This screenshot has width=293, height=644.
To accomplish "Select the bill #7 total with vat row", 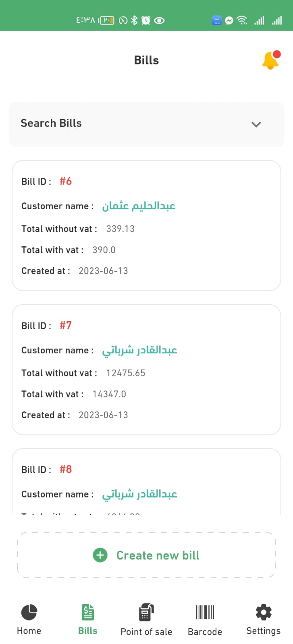I will tap(74, 394).
